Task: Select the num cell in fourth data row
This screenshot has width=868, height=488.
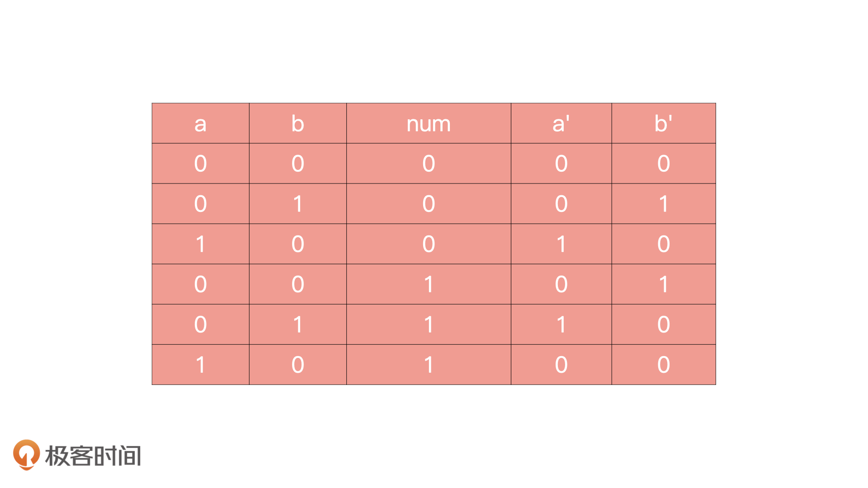Action: [x=429, y=284]
